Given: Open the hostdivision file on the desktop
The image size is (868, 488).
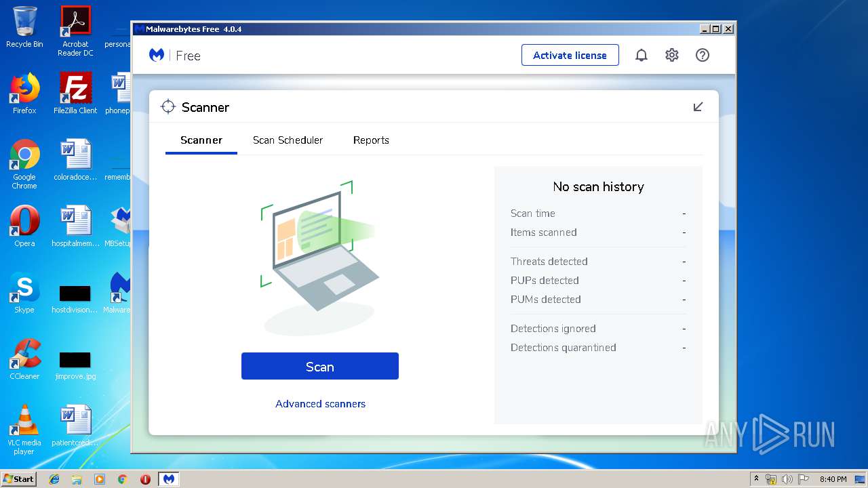Looking at the screenshot, I should coord(75,298).
